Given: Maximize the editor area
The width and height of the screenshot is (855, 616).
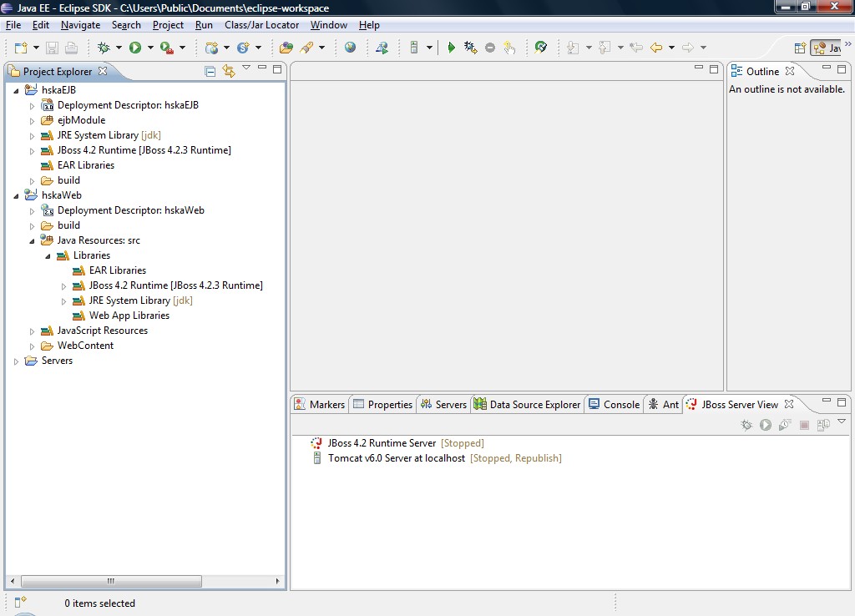Looking at the screenshot, I should [x=714, y=69].
